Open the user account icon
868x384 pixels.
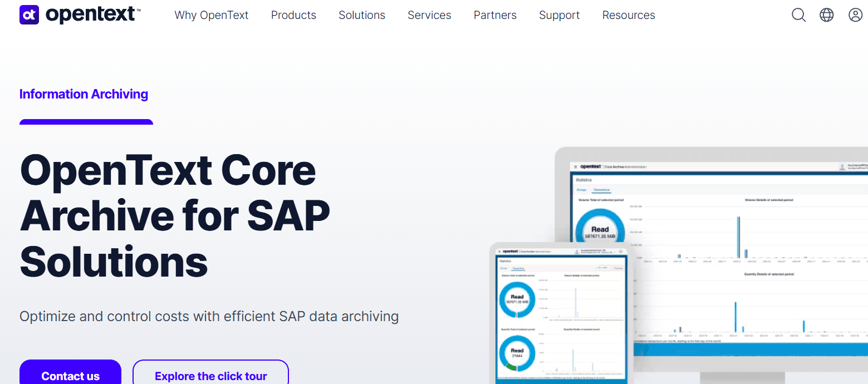(855, 15)
